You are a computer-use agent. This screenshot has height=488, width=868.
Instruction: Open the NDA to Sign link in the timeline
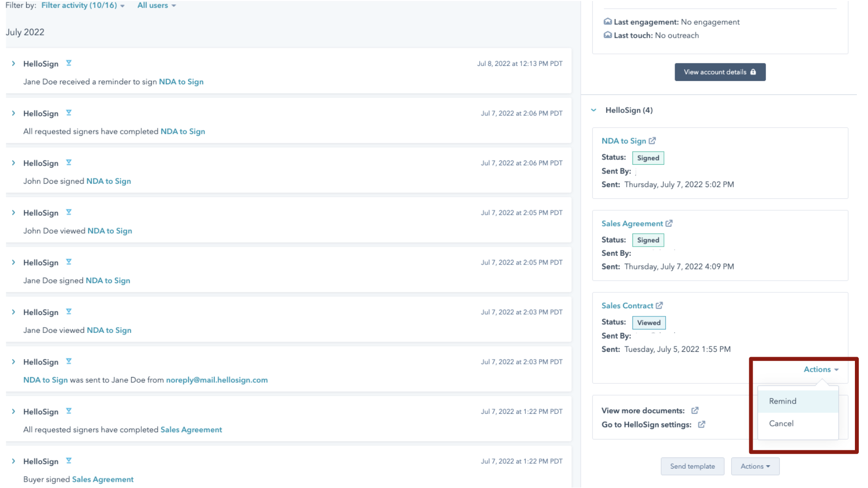pyautogui.click(x=181, y=81)
